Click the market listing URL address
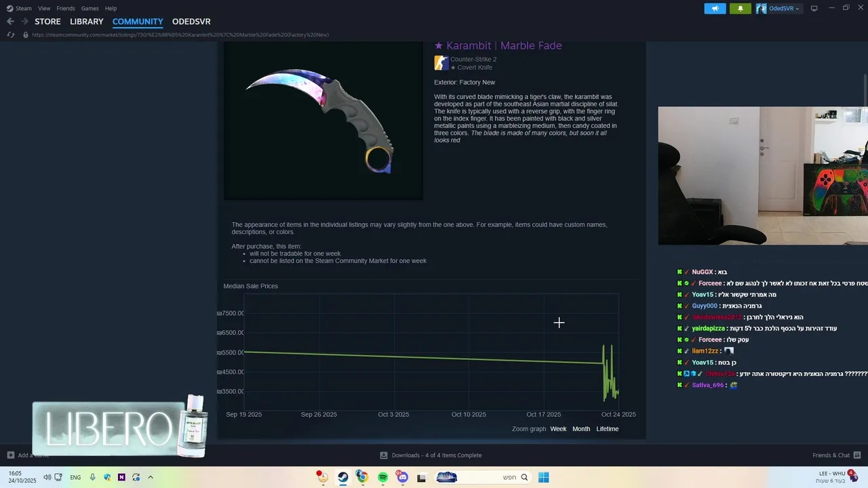This screenshot has width=868, height=488. pyautogui.click(x=180, y=35)
